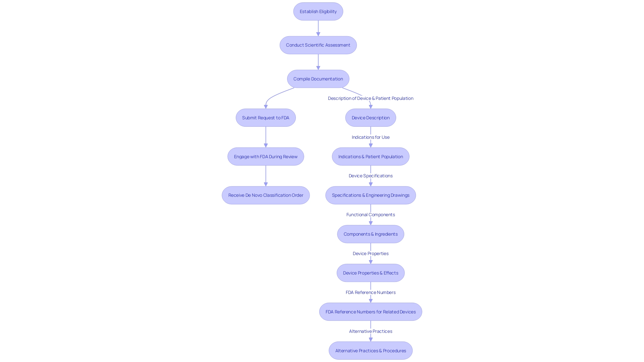Expand the Alternative Practices & Procedures node
This screenshot has height=362, width=644.
[x=371, y=351]
